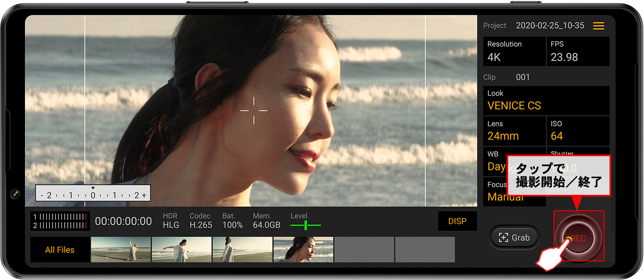This screenshot has width=644, height=280.
Task: Tap the center focus crosshair
Action: tap(254, 111)
